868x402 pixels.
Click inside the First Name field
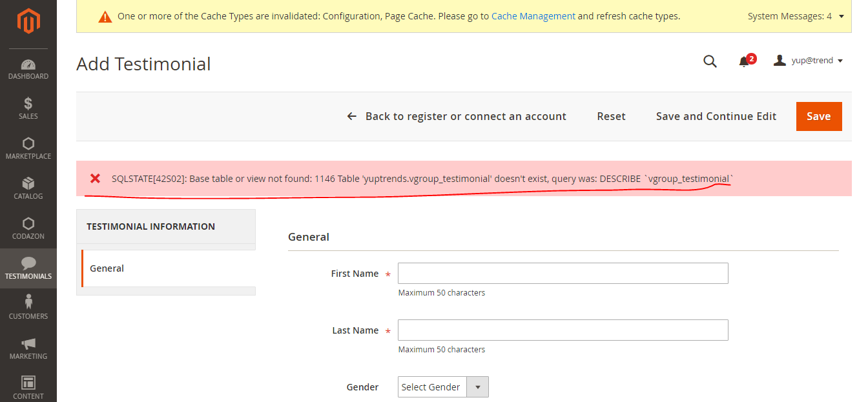pos(563,273)
